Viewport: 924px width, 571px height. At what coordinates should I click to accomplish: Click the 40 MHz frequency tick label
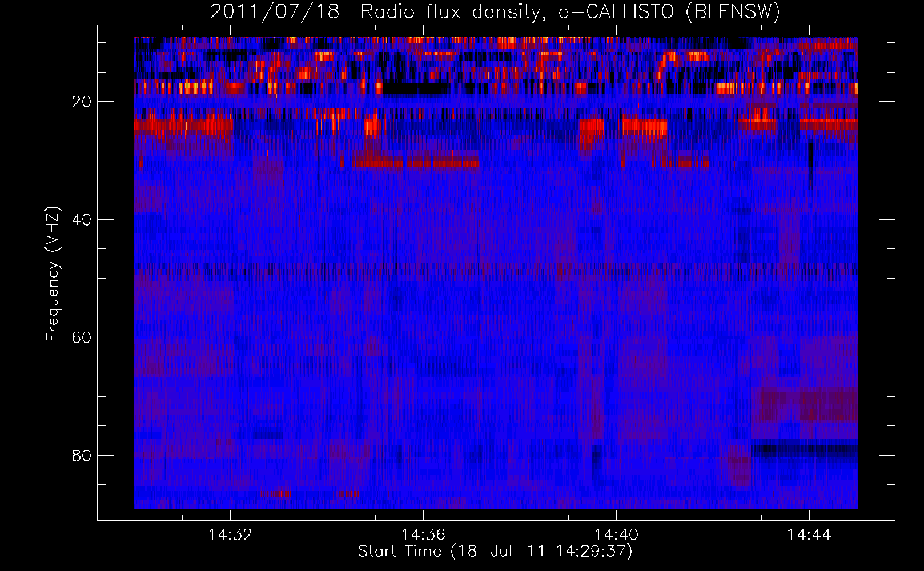tap(82, 220)
